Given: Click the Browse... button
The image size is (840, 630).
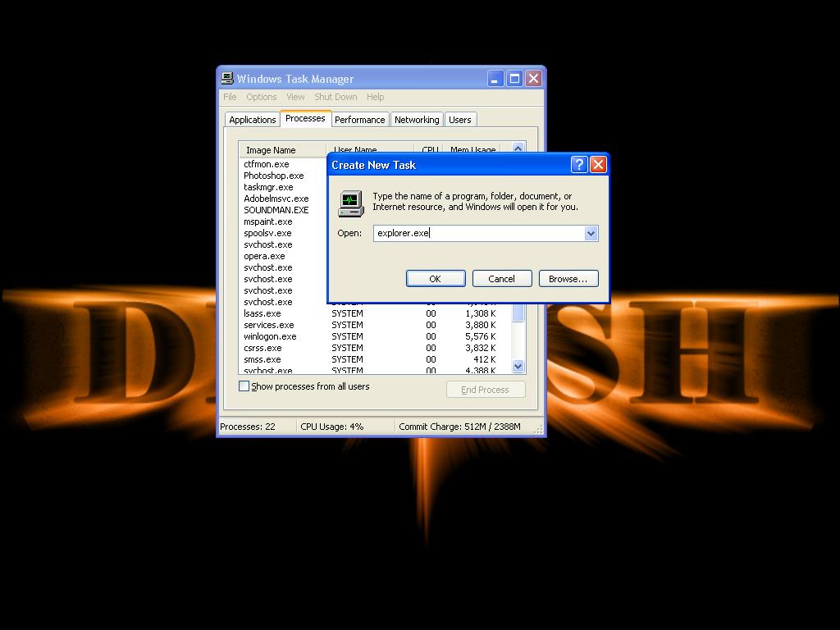Looking at the screenshot, I should (x=568, y=279).
